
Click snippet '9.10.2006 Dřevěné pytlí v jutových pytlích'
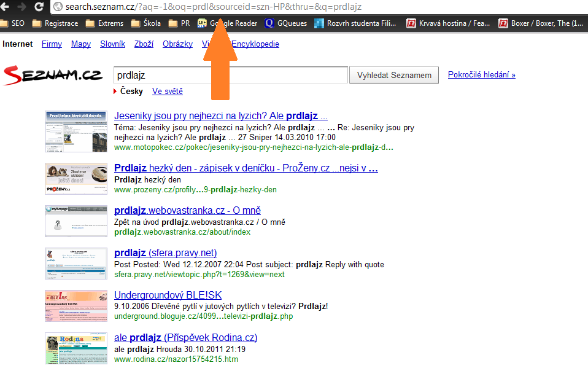tap(221, 307)
